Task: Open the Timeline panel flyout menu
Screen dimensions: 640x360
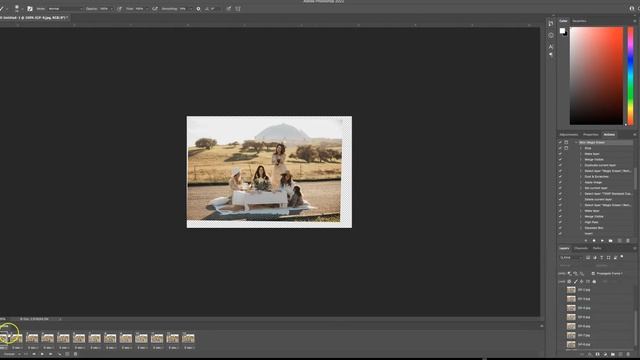Action: tap(542, 326)
